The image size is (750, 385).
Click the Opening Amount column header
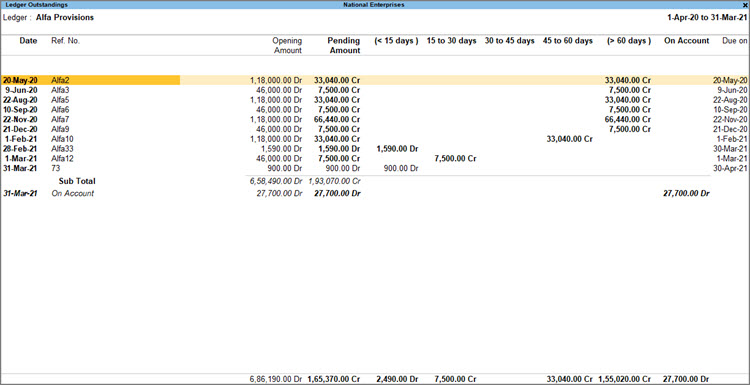tap(287, 45)
